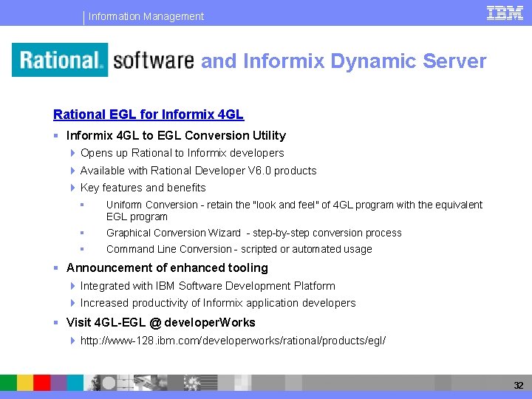
Task: Click the Rational logo box
Action: coord(60,60)
